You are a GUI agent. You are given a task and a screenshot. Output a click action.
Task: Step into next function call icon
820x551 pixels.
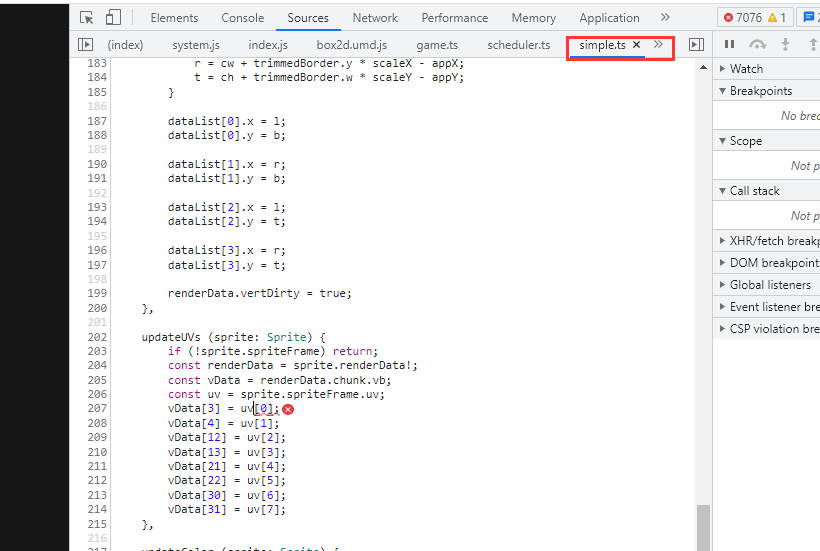(785, 44)
